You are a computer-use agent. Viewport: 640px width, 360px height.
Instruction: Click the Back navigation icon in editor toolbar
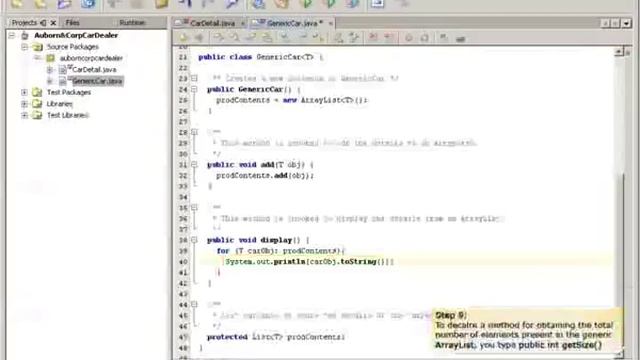point(183,38)
